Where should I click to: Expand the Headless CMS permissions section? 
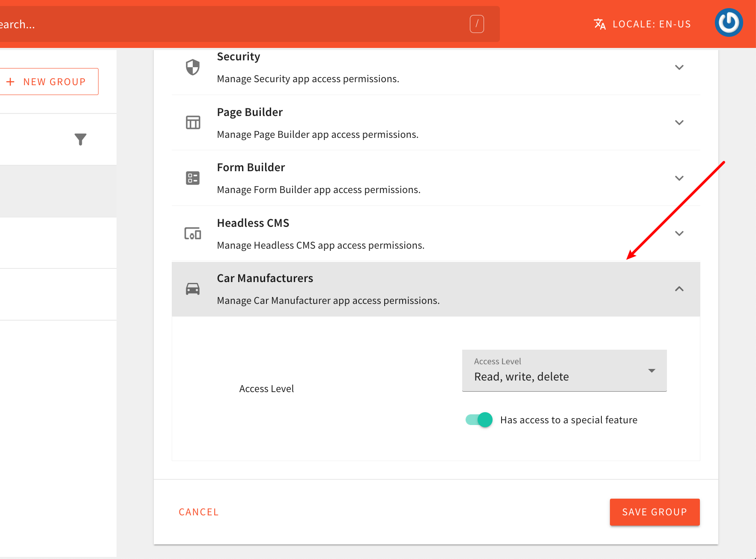click(679, 234)
